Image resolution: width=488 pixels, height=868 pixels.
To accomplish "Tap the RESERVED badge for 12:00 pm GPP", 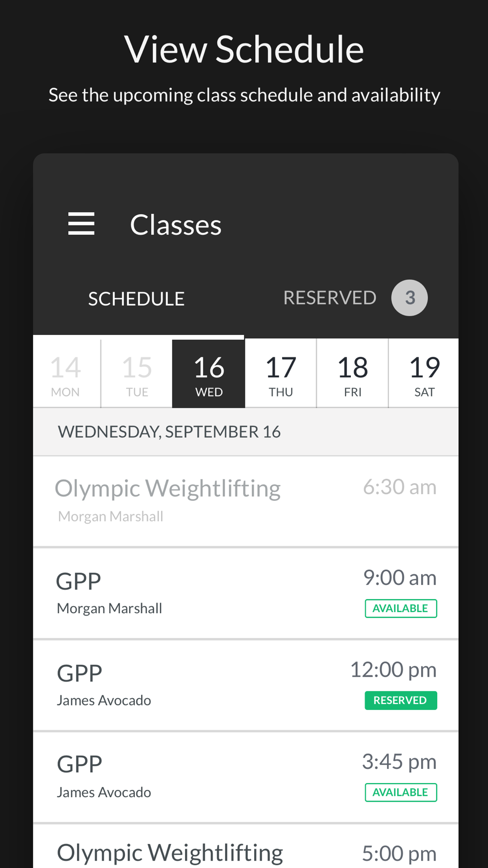I will (401, 700).
